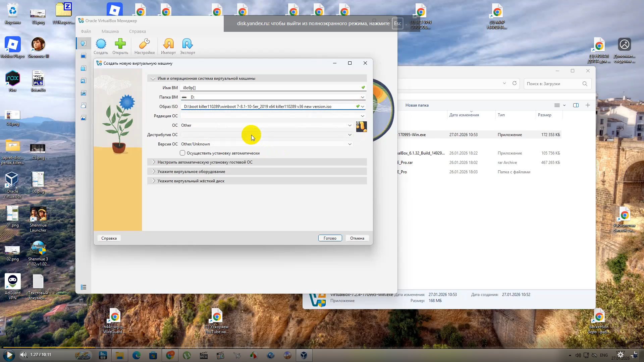Click the Имя ВМ name input field
This screenshot has height=362, width=644.
270,88
